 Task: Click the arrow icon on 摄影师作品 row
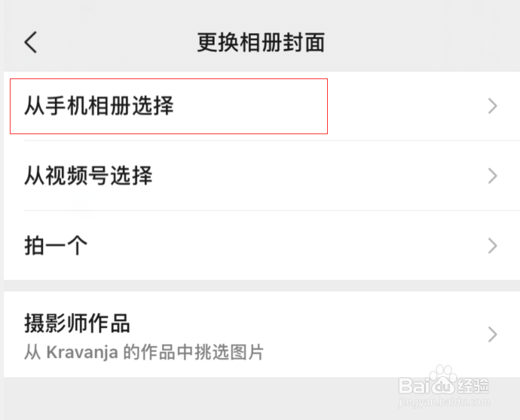(493, 334)
